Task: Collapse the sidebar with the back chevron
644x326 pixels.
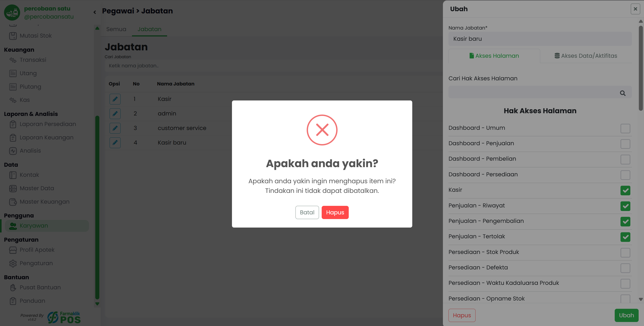Action: [95, 12]
